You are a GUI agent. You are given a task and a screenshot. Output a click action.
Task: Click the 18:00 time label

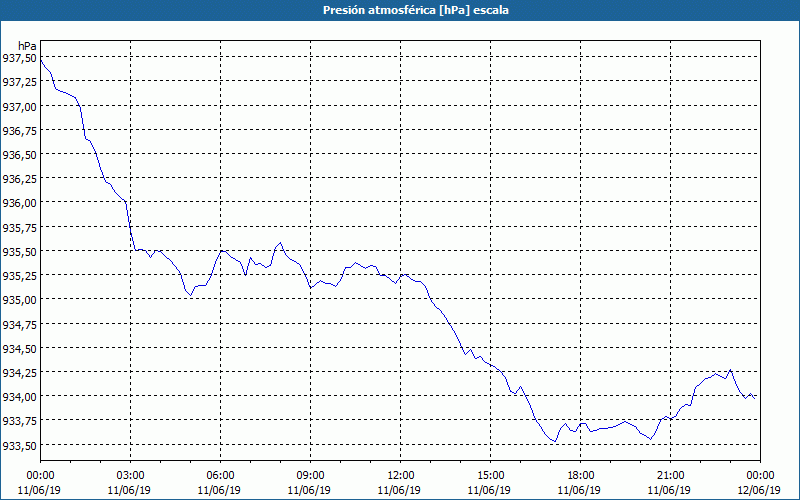(580, 476)
